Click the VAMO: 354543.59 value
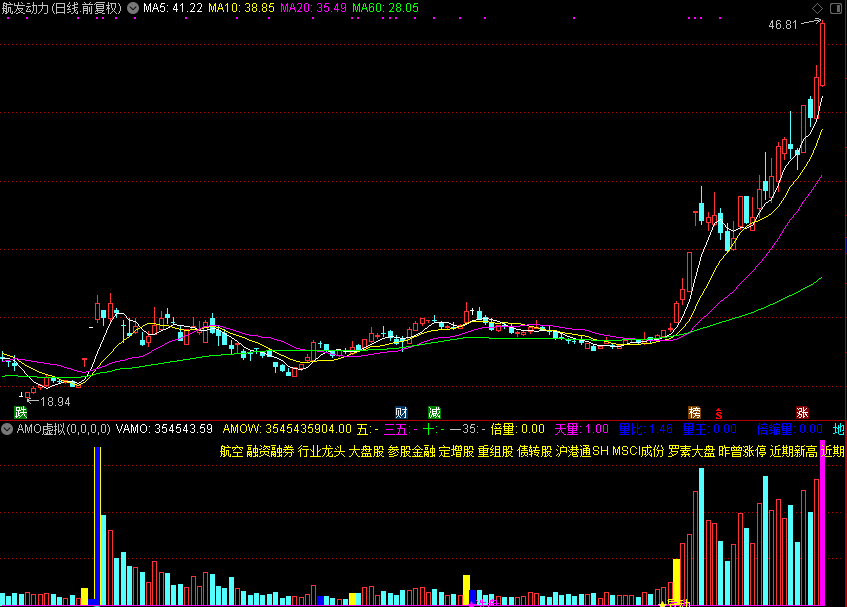The height and width of the screenshot is (607, 847). pyautogui.click(x=164, y=429)
